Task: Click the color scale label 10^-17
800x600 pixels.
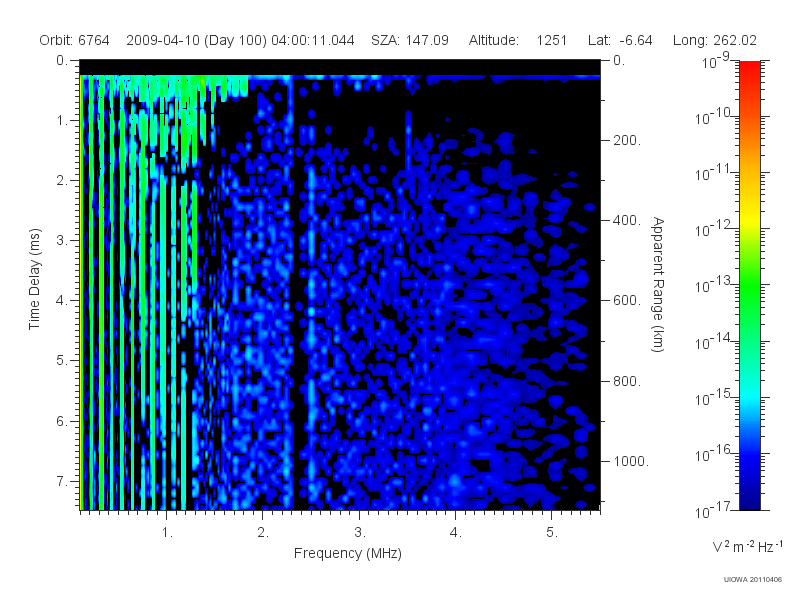Action: tap(714, 510)
